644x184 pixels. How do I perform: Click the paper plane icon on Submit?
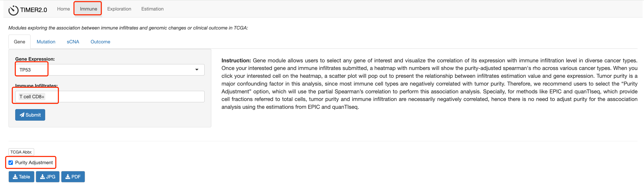(x=22, y=115)
